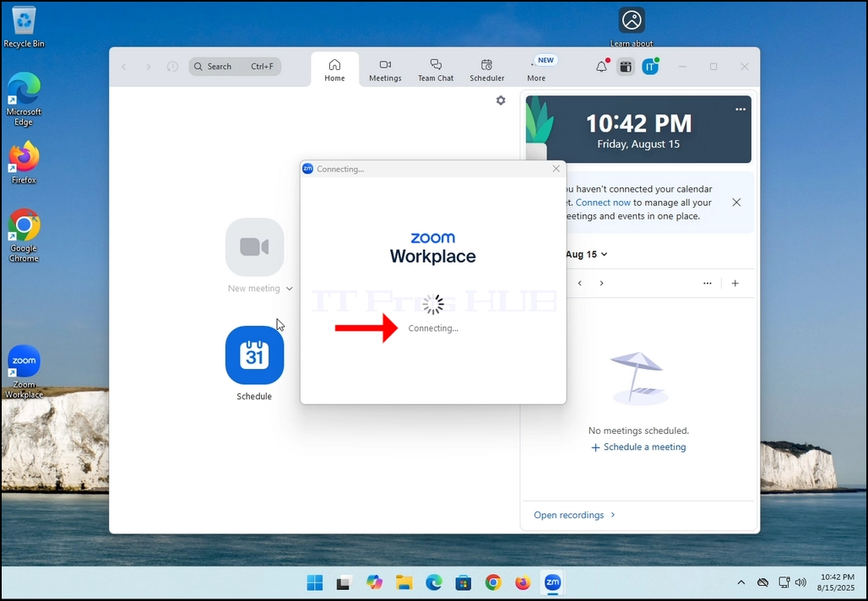Go to previous day in calendar
Screen dimensions: 868x601
point(579,283)
